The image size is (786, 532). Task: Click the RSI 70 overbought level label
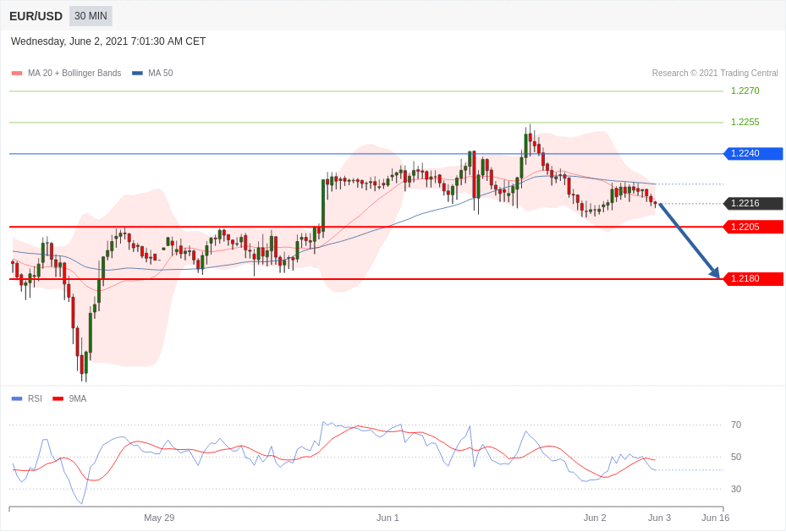(x=735, y=425)
